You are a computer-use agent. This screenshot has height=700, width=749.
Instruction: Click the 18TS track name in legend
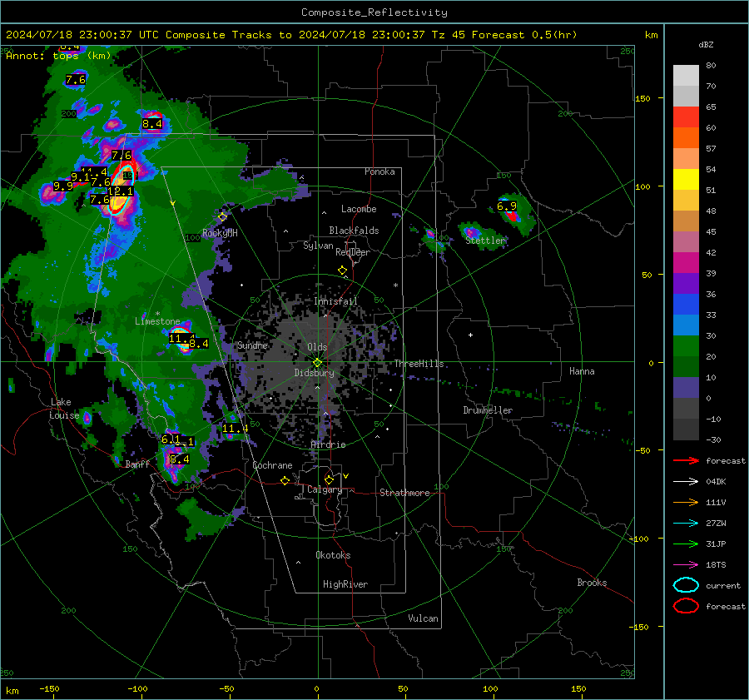[716, 565]
